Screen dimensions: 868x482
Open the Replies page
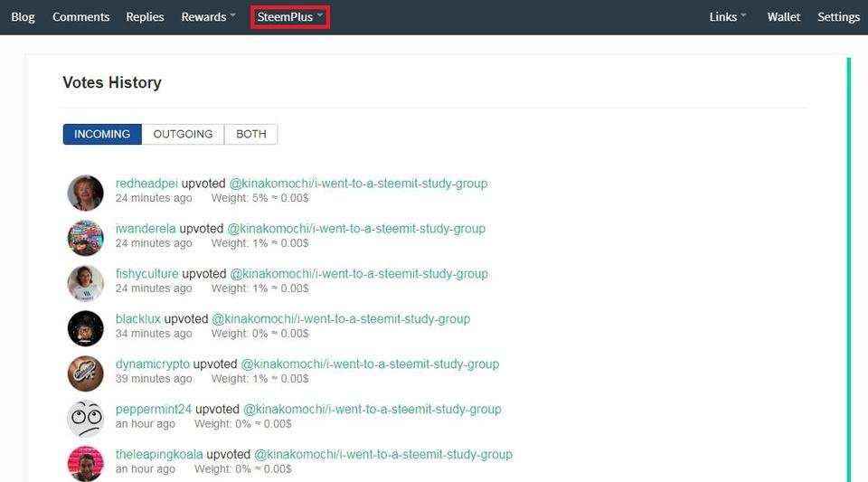click(145, 17)
